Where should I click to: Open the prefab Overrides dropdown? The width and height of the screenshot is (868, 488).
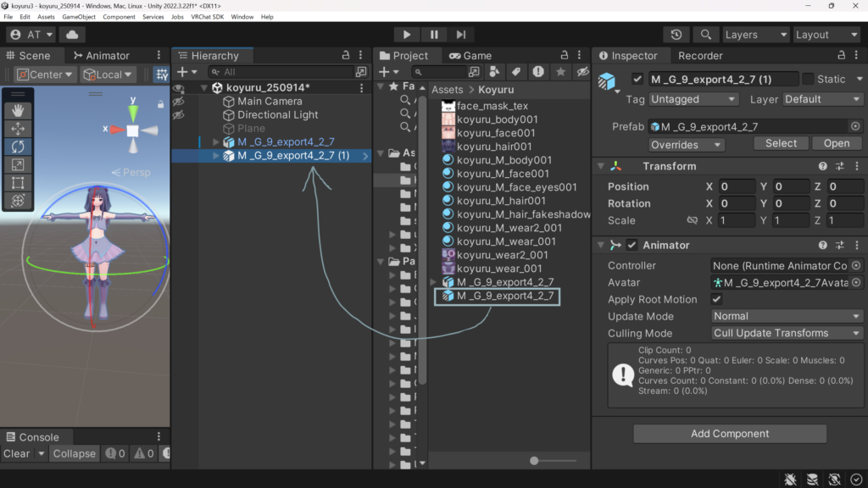coord(686,144)
